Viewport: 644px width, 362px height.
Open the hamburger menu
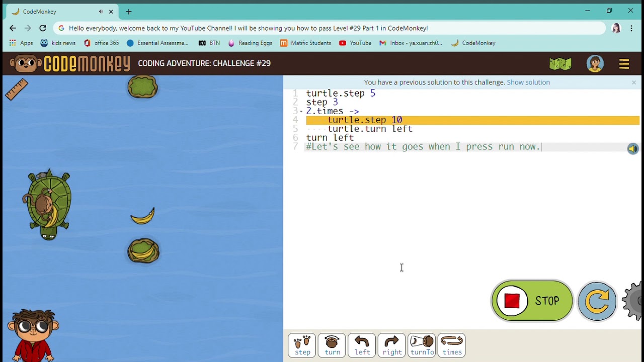[x=624, y=64]
